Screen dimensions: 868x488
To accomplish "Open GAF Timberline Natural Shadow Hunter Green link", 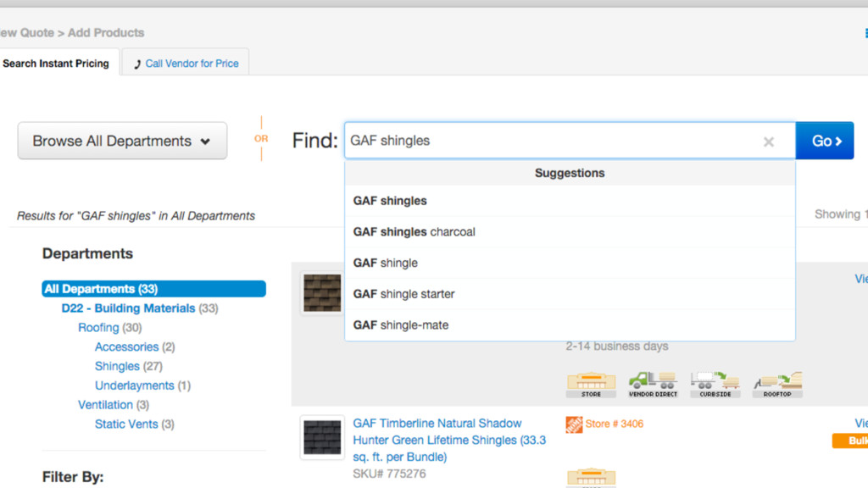I will click(449, 440).
